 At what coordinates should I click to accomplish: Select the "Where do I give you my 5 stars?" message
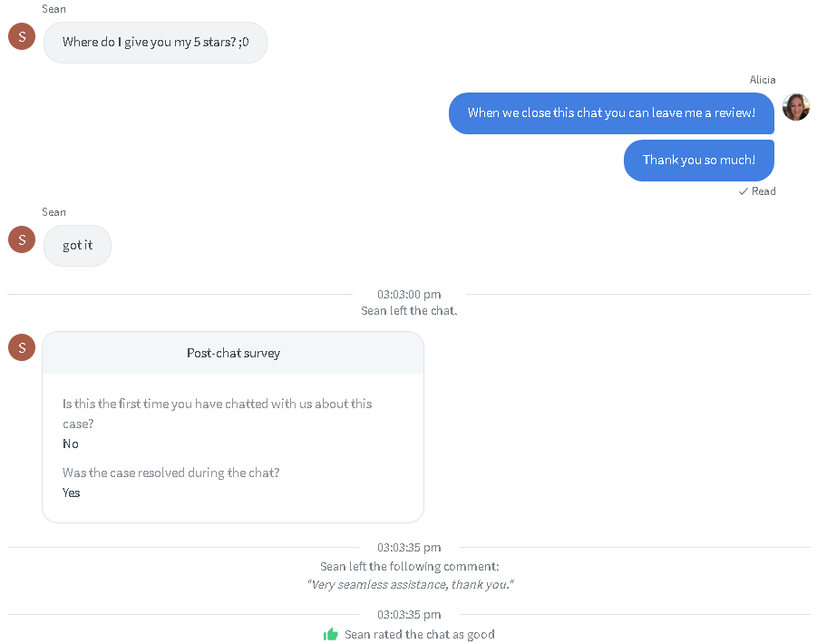155,43
